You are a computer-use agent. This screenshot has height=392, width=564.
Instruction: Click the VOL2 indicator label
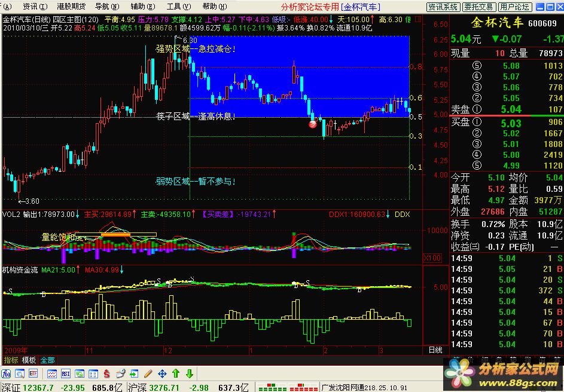[x=11, y=215]
